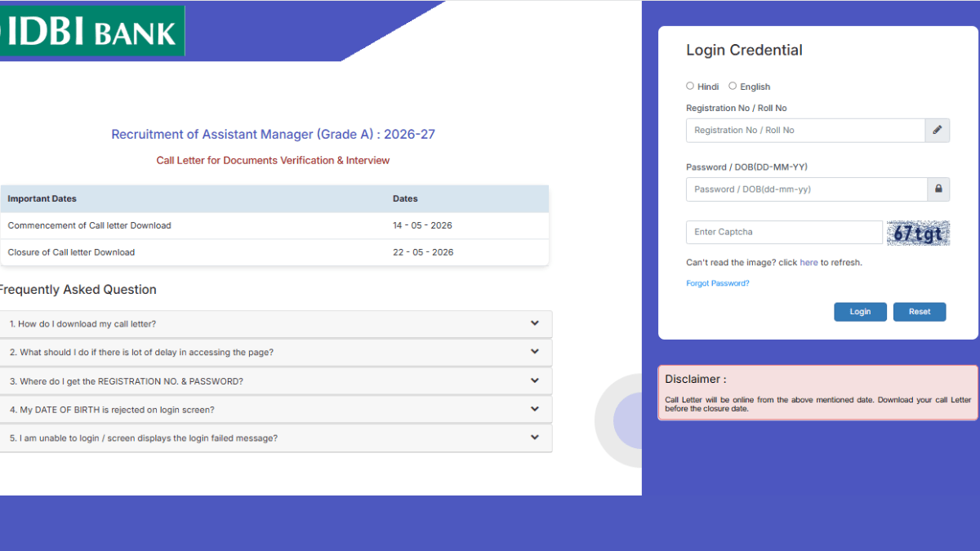Screen dimensions: 980x551
Task: Click the captcha image 67tgt
Action: [x=919, y=233]
